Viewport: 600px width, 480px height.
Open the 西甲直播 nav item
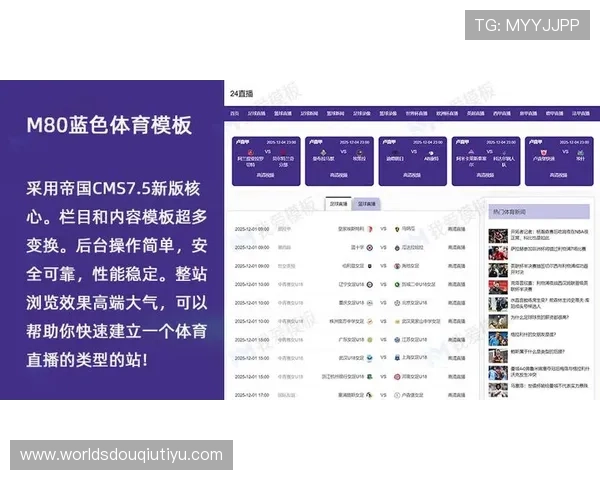pyautogui.click(x=502, y=113)
